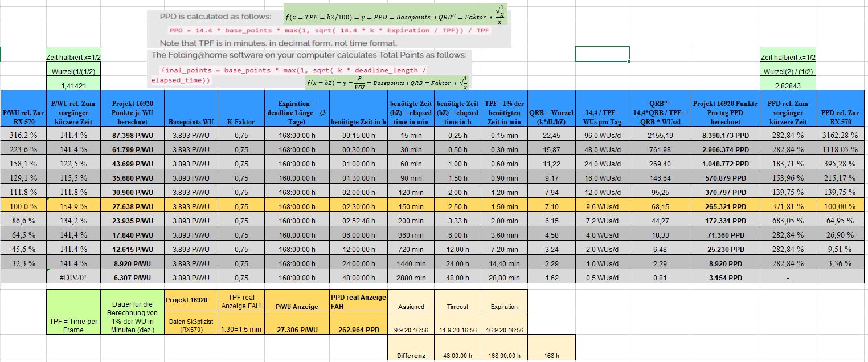Click the 570.879 PPD cell
Screen dimensions: 868x362
[725, 178]
